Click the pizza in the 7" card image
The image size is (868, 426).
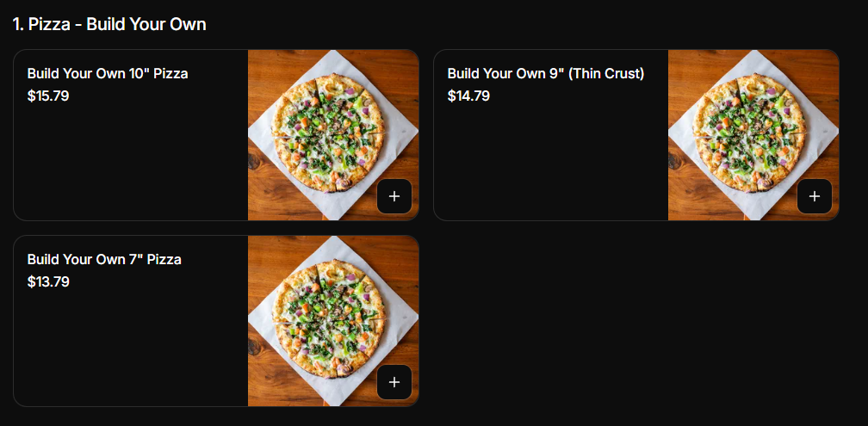[328, 318]
